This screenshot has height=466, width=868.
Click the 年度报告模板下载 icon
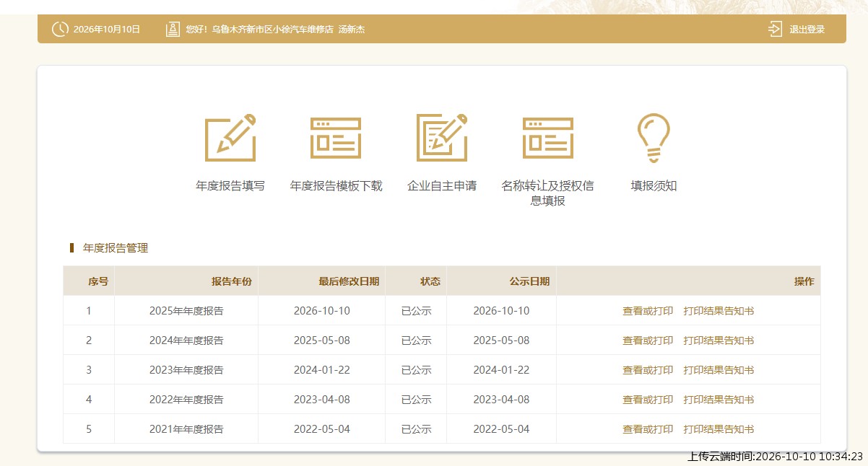336,138
